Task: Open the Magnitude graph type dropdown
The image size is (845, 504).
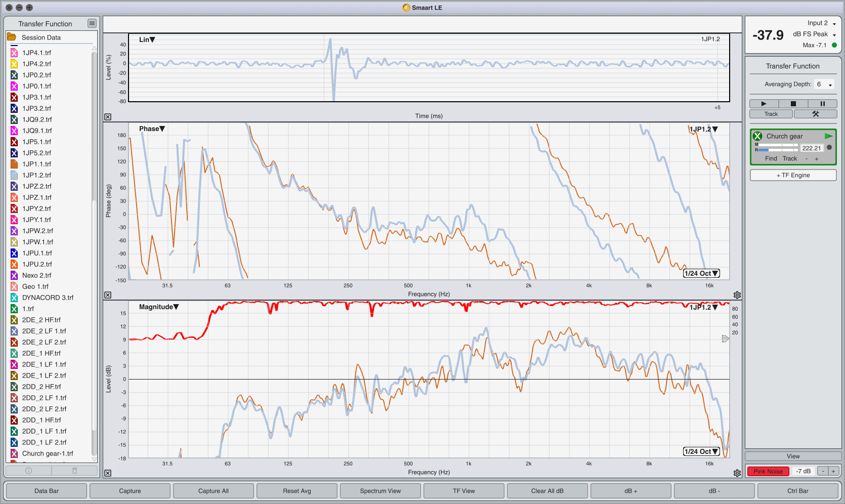Action: (x=159, y=307)
